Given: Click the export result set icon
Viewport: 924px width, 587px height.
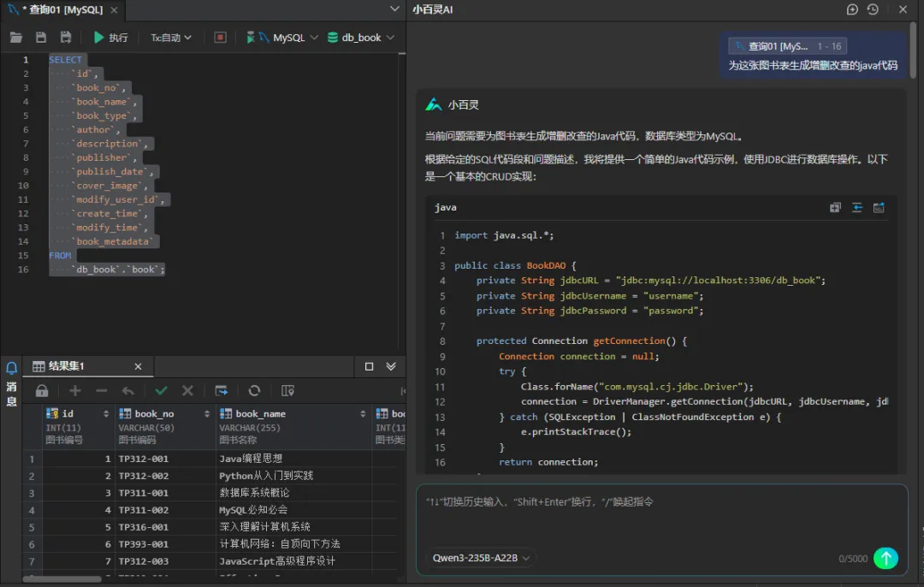Looking at the screenshot, I should [x=222, y=391].
